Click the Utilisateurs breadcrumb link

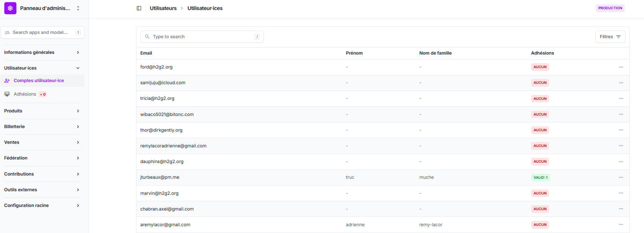pos(163,8)
